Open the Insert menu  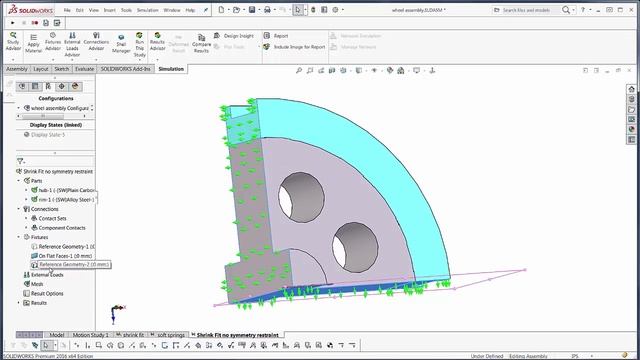(x=109, y=10)
